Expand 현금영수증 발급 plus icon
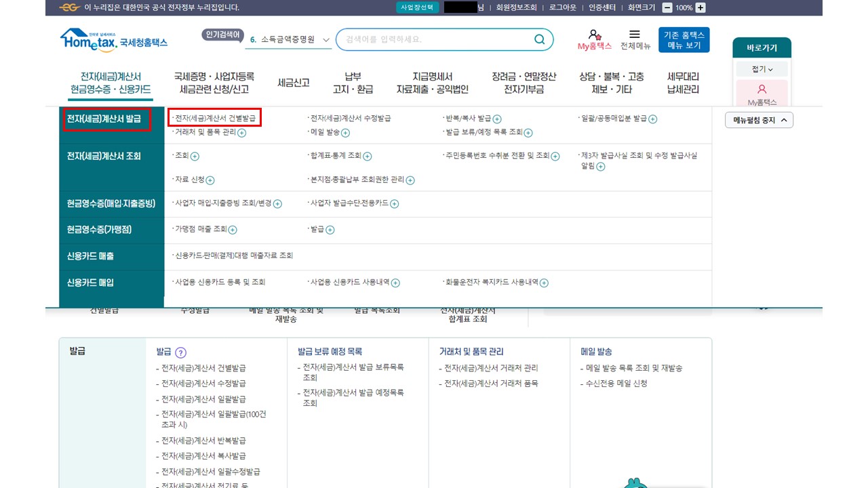Image resolution: width=868 pixels, height=488 pixels. (x=330, y=230)
